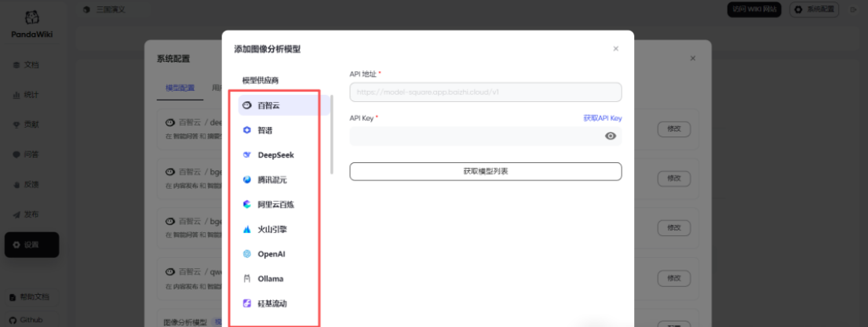The height and width of the screenshot is (327, 868).
Task: Click the provider list scrollbar
Action: click(x=332, y=134)
